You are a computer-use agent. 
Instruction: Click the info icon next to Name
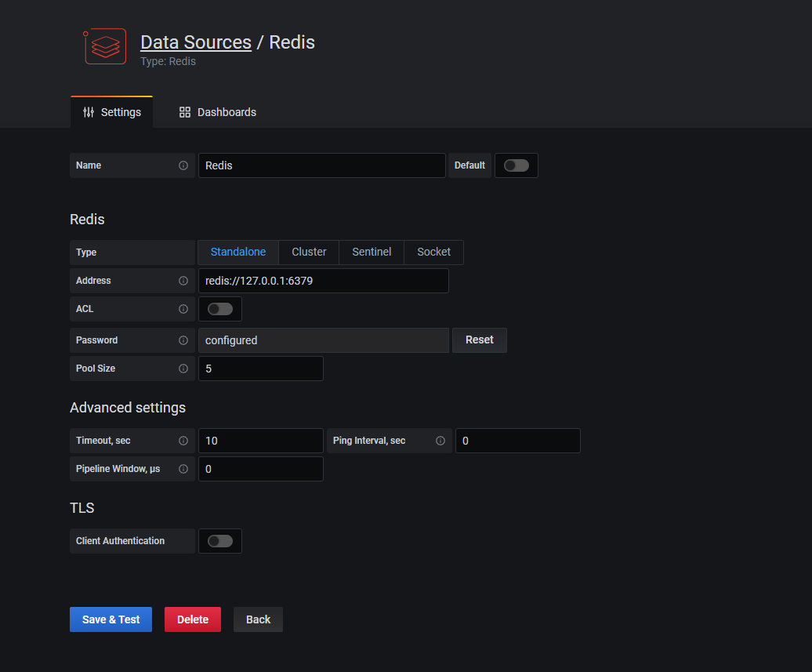[183, 165]
